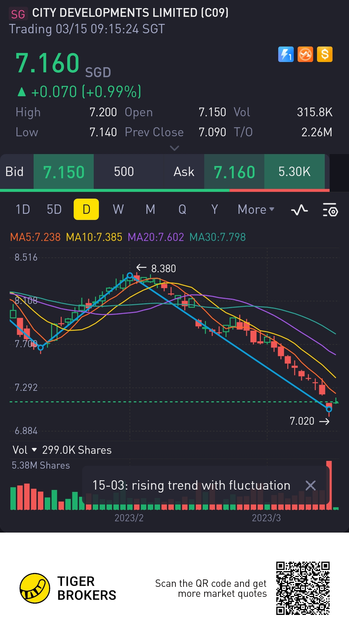Select the Q quarterly chart tab

[x=182, y=210]
